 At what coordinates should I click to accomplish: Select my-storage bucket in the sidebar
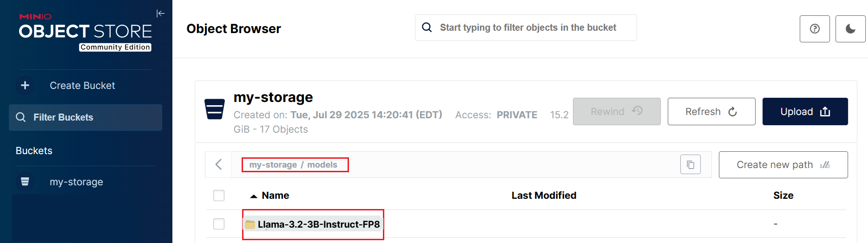pos(76,182)
